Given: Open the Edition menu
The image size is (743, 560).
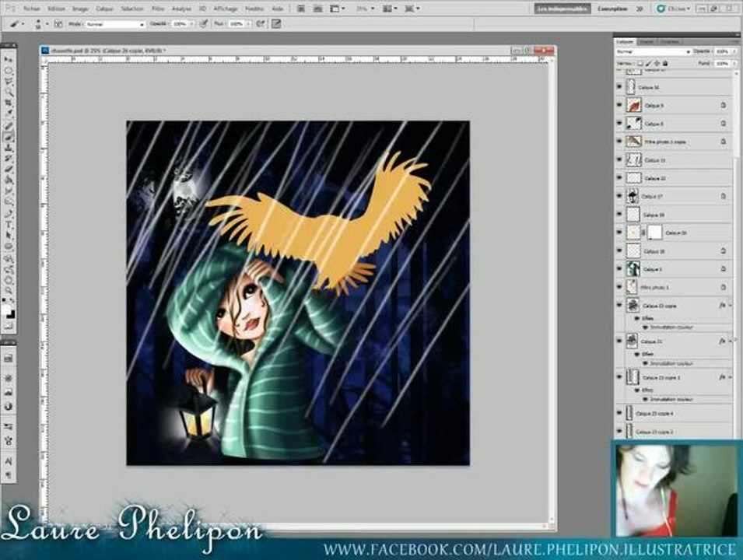Looking at the screenshot, I should (x=56, y=9).
